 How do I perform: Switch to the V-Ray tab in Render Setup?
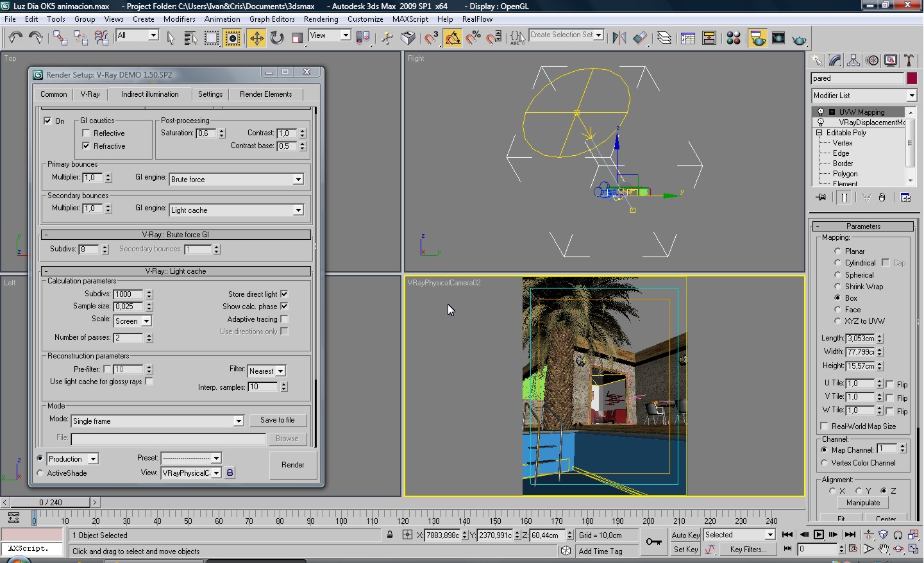(x=90, y=94)
